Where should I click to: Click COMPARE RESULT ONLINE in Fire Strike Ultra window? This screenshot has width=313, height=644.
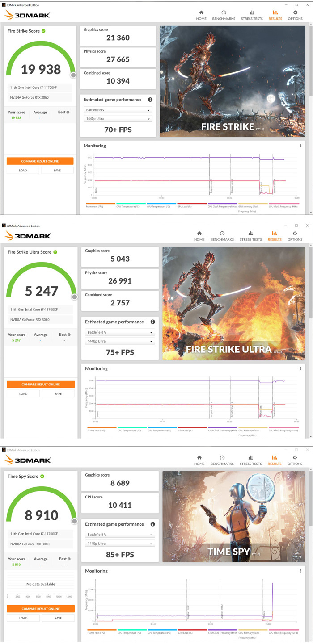click(x=41, y=384)
